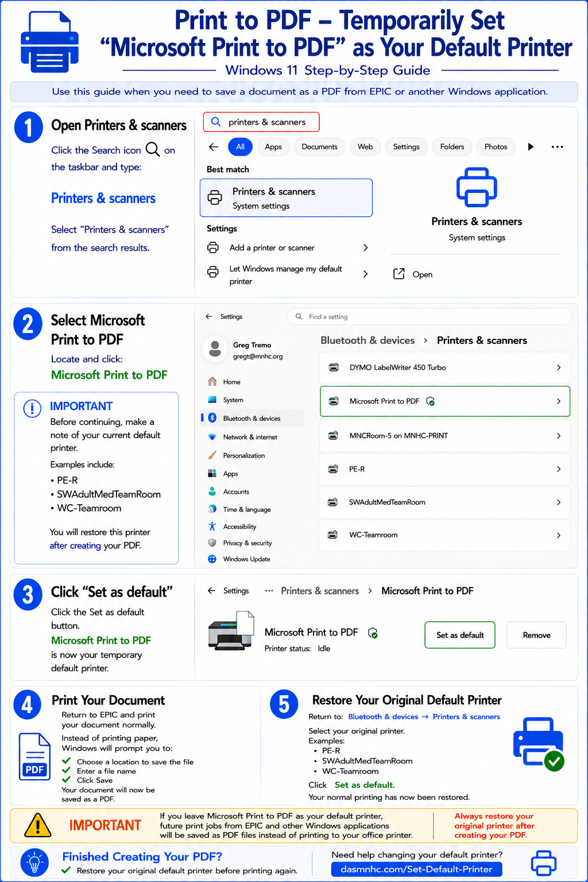Click the Windows 11 Step-by-Step Guide subtitle
The width and height of the screenshot is (588, 882).
point(328,70)
